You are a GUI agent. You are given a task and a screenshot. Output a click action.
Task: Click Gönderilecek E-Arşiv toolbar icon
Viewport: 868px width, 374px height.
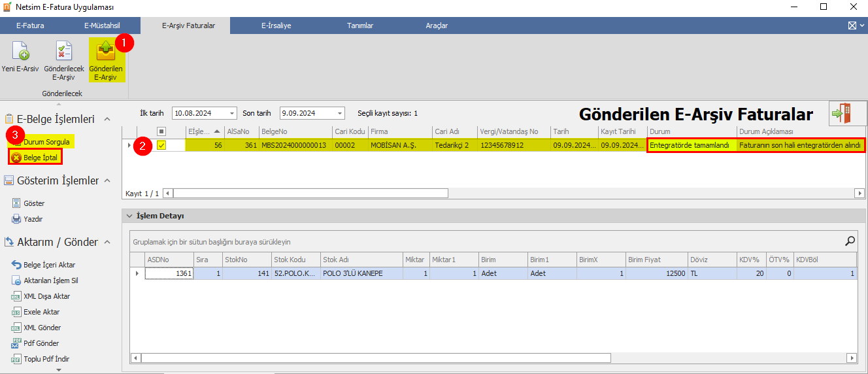click(x=64, y=52)
